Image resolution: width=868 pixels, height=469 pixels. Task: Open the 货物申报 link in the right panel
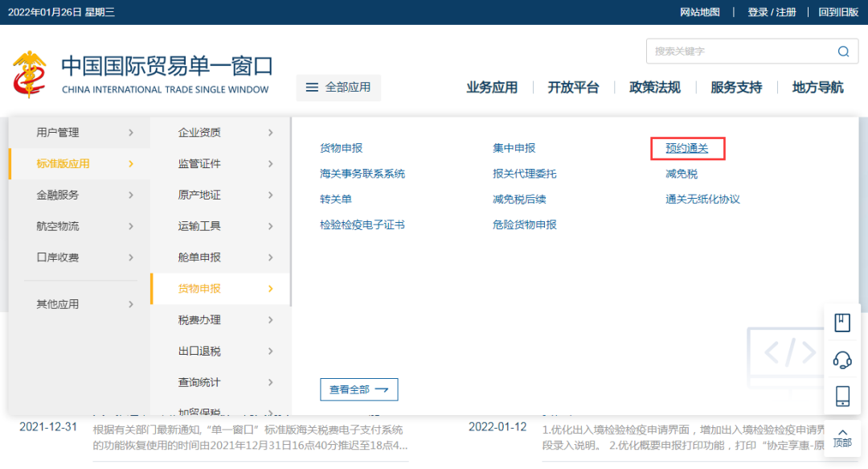[x=341, y=148]
